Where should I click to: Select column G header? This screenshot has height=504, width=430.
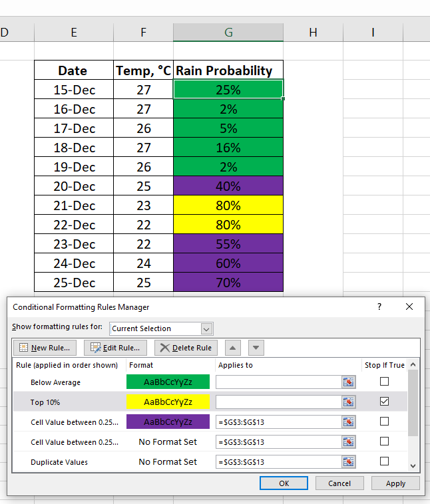228,32
